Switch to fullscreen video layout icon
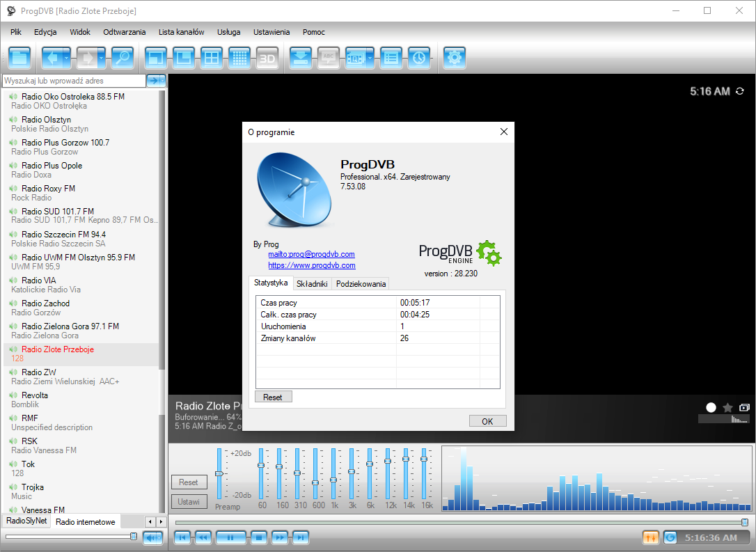756x552 pixels. [156, 58]
